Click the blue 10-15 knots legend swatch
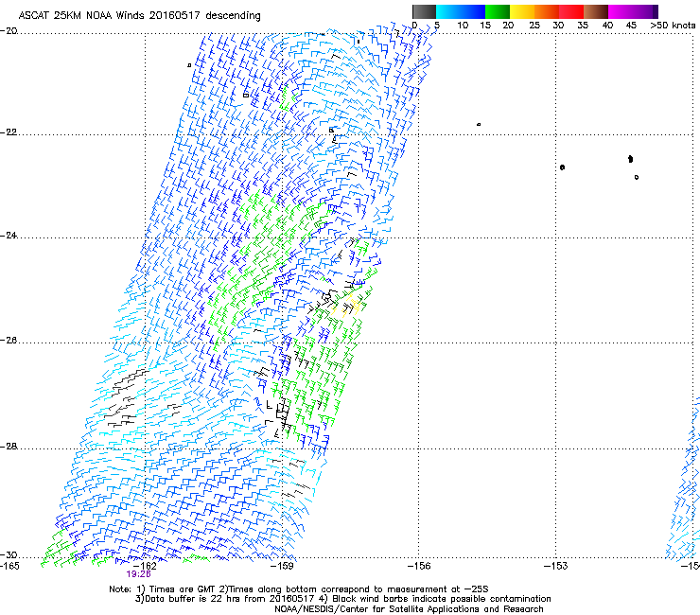This screenshot has width=700, height=615. click(x=473, y=11)
